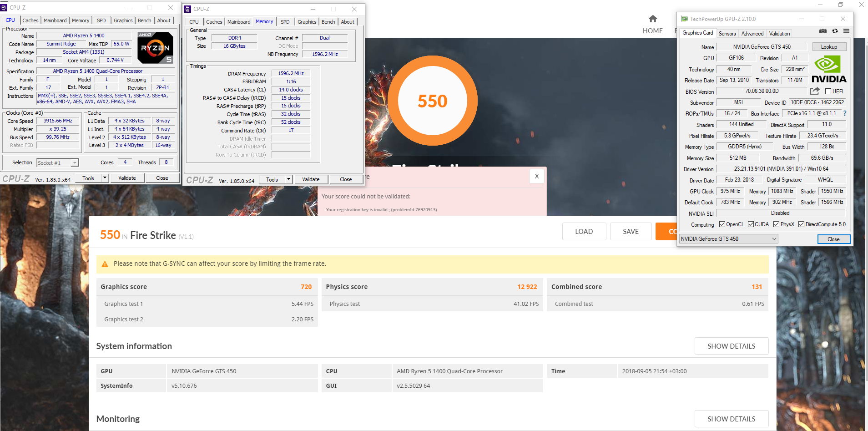Click the Graphics score value 720

coord(306,287)
